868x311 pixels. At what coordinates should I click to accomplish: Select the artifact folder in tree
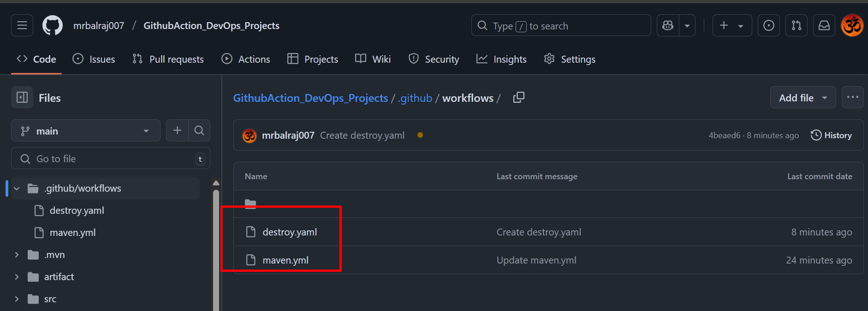(x=59, y=277)
